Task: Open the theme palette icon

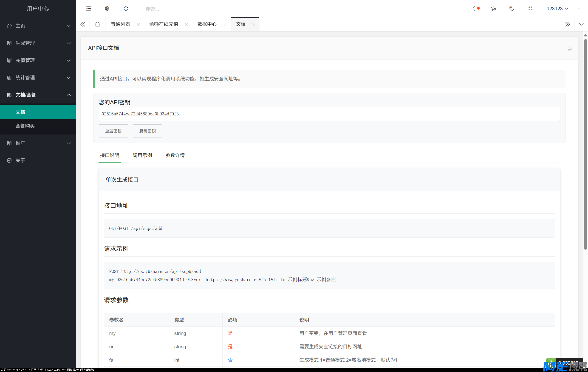Action: pyautogui.click(x=493, y=9)
